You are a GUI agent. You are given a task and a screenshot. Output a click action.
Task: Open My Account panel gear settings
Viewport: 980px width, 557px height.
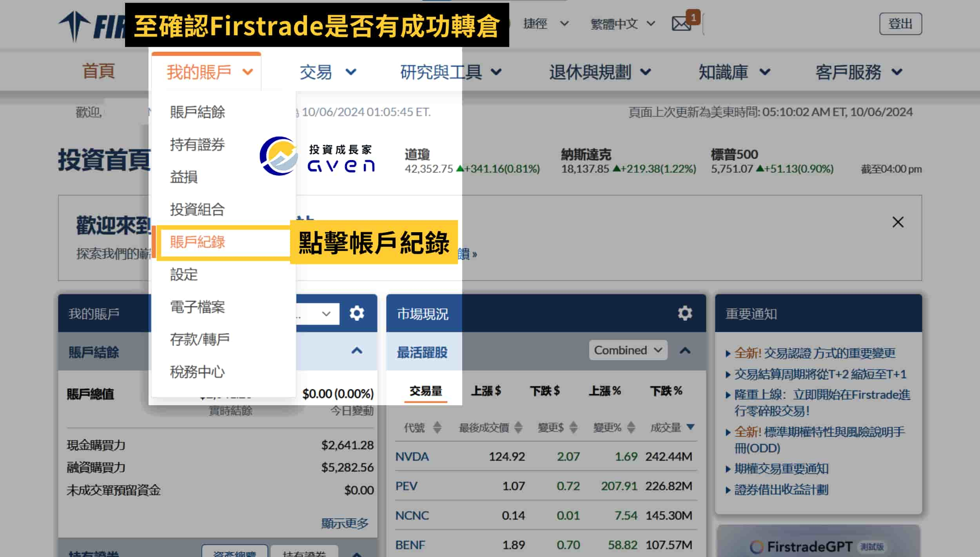pyautogui.click(x=357, y=313)
